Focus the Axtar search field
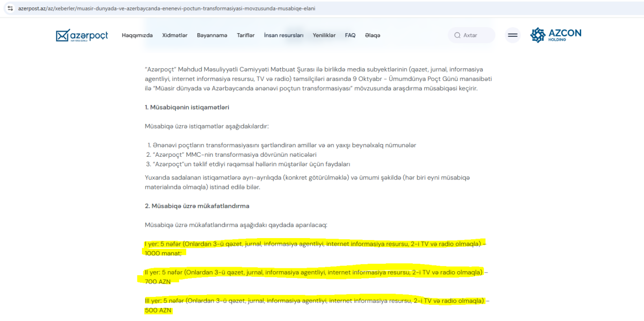 pos(475,35)
